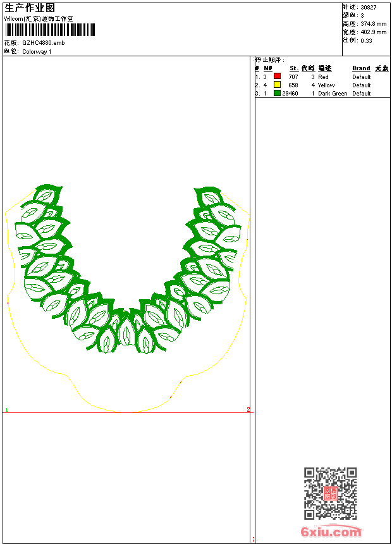Click the red stamp inside QR code

[x=331, y=493]
